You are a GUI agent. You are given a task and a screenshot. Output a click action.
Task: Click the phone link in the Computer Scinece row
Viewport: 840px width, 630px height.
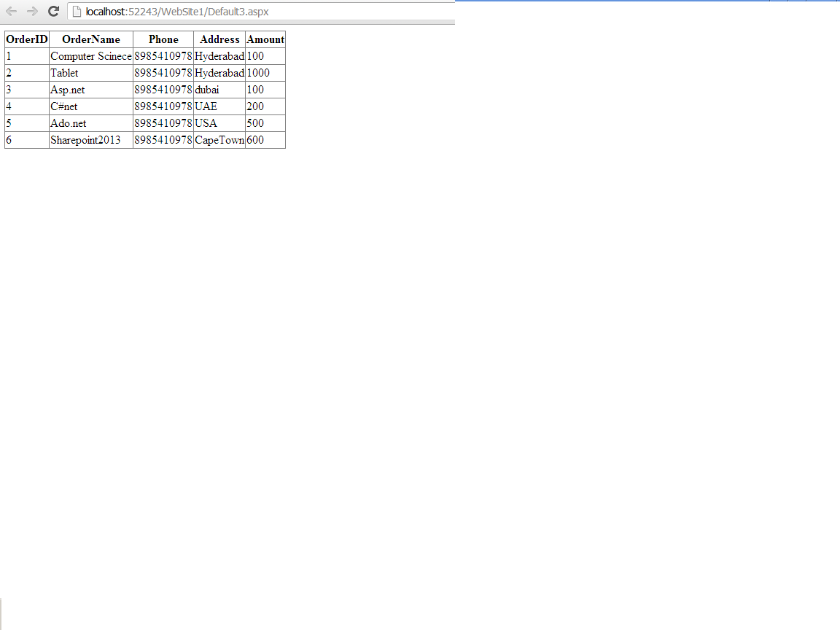coord(162,56)
